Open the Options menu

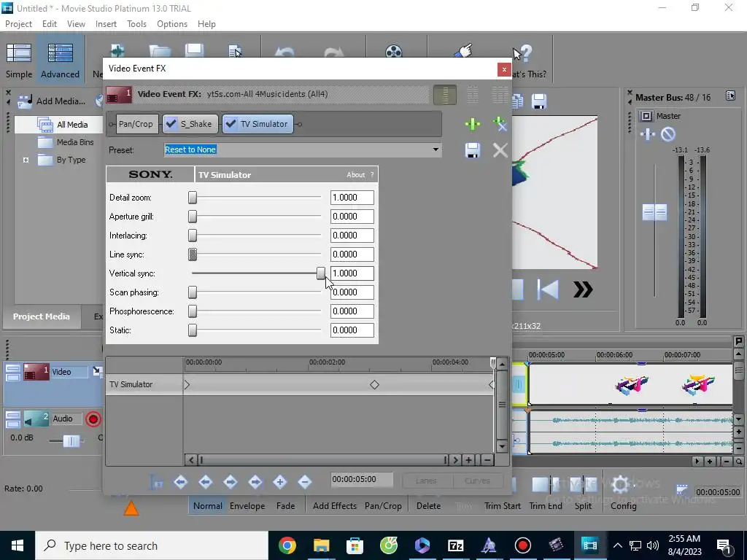click(x=172, y=24)
